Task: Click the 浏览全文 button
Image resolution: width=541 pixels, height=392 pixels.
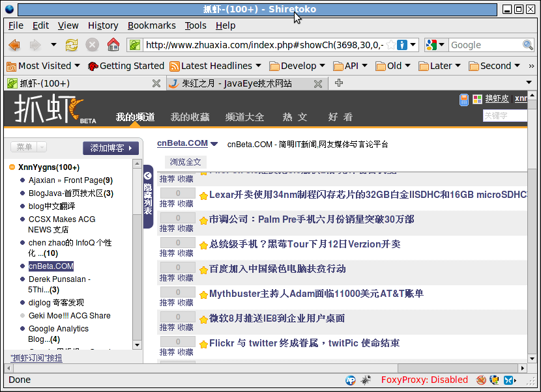Action: tap(185, 161)
